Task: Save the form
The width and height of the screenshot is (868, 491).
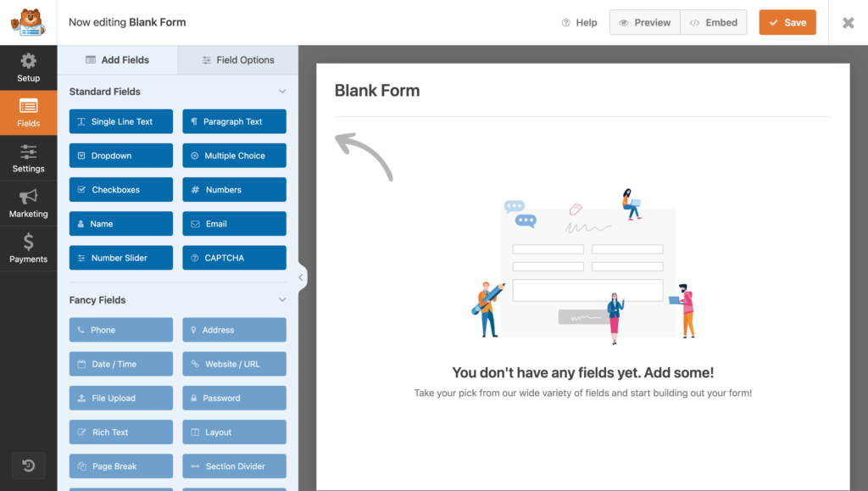Action: (787, 23)
